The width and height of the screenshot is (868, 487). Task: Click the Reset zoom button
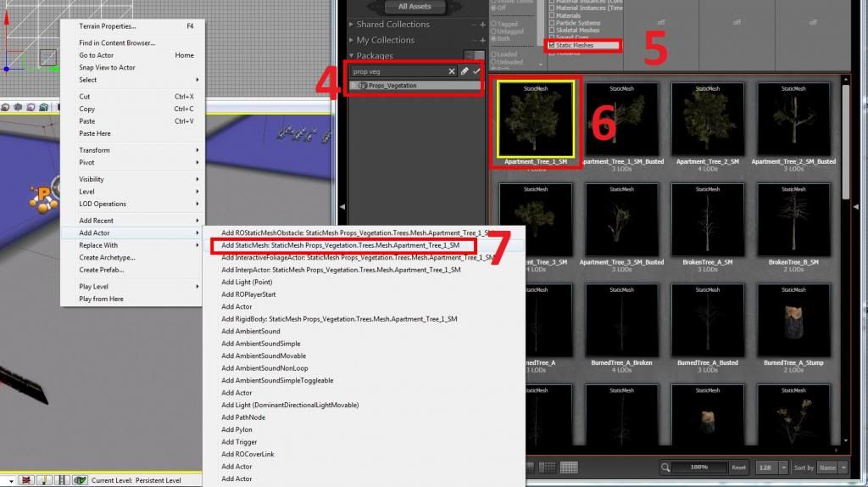tap(738, 467)
